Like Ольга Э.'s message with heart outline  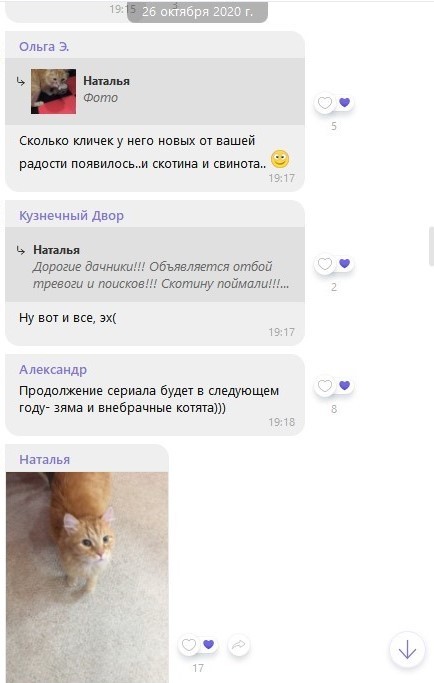pyautogui.click(x=325, y=103)
